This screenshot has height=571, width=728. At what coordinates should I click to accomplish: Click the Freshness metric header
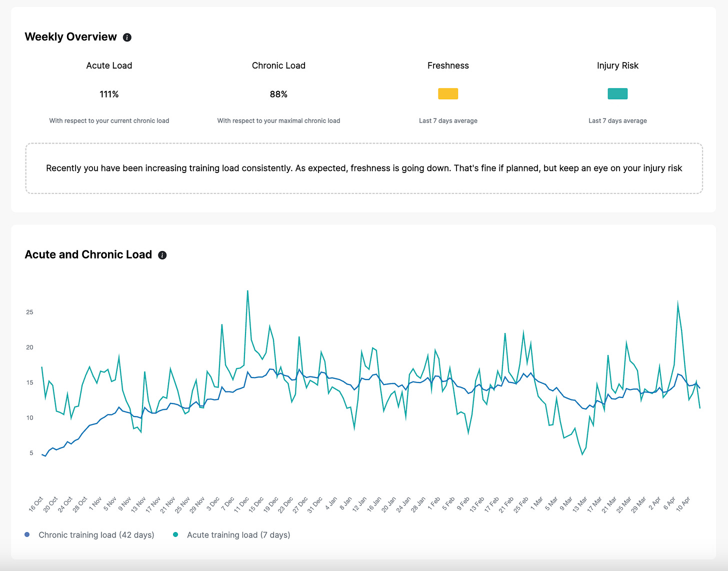pyautogui.click(x=448, y=65)
